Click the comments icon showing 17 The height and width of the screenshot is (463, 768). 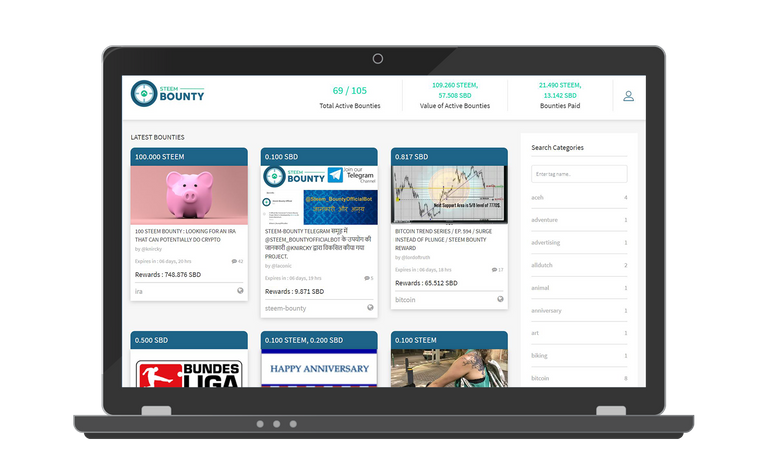click(x=494, y=269)
